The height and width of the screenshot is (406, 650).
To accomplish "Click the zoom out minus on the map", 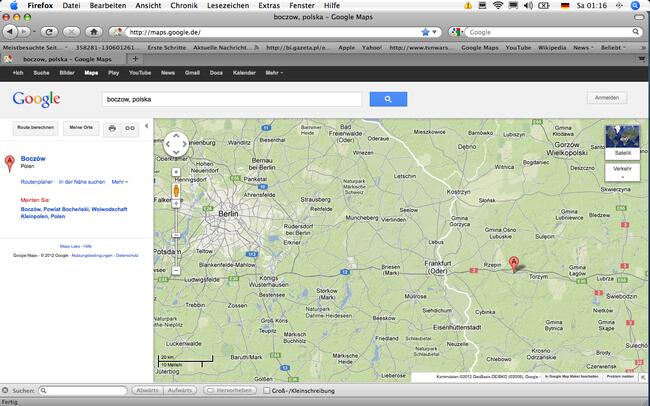I will tap(175, 270).
